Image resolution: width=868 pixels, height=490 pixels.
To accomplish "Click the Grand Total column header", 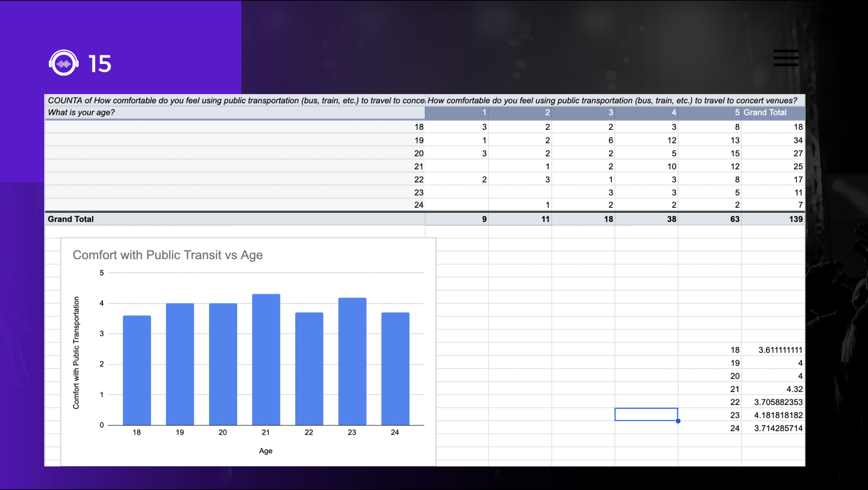I will [765, 112].
